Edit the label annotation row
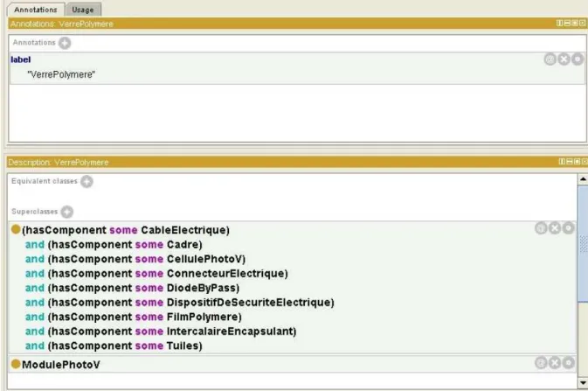 coord(578,59)
